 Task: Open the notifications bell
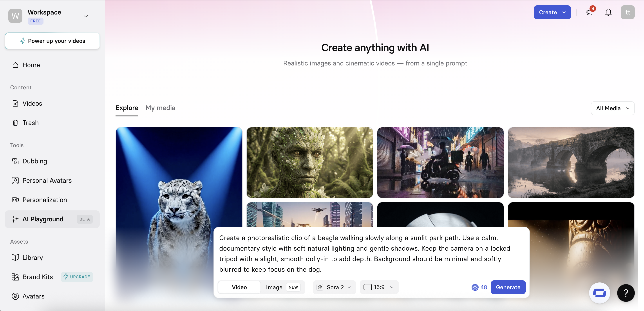(608, 12)
